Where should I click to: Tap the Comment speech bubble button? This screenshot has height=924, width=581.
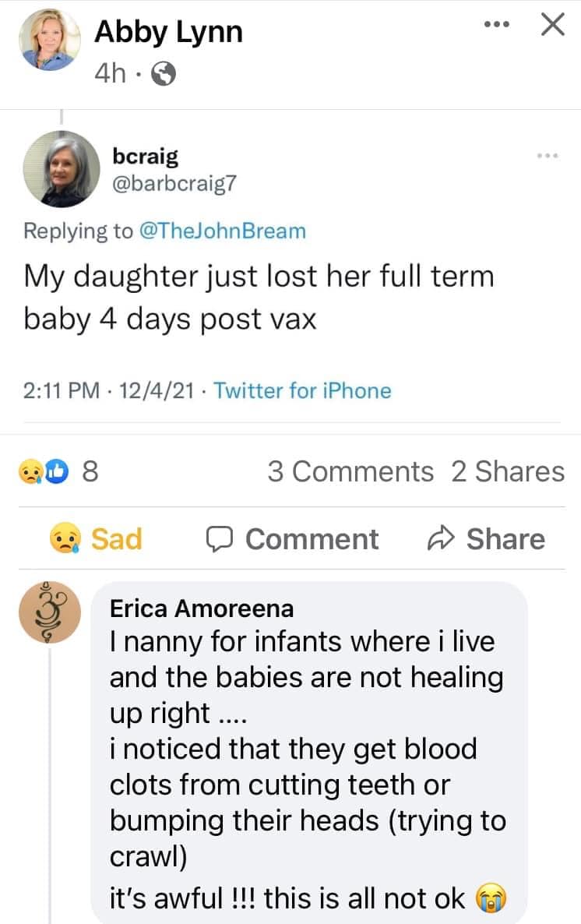pyautogui.click(x=293, y=539)
